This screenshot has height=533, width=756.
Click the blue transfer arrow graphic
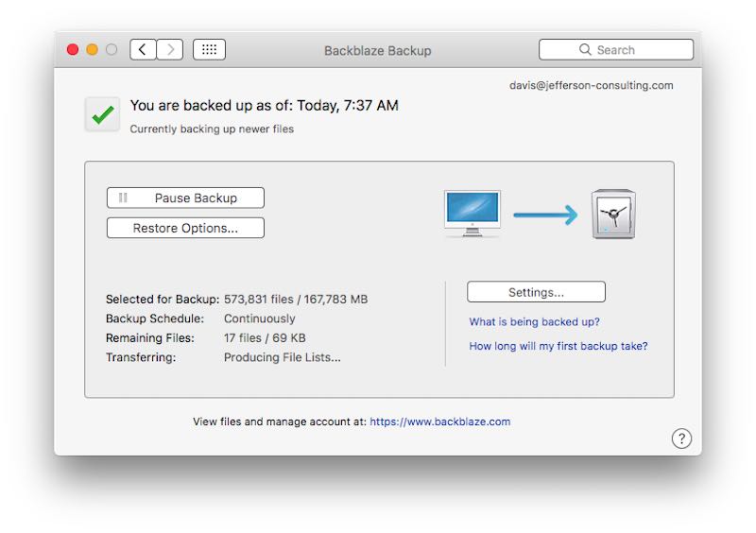(545, 215)
